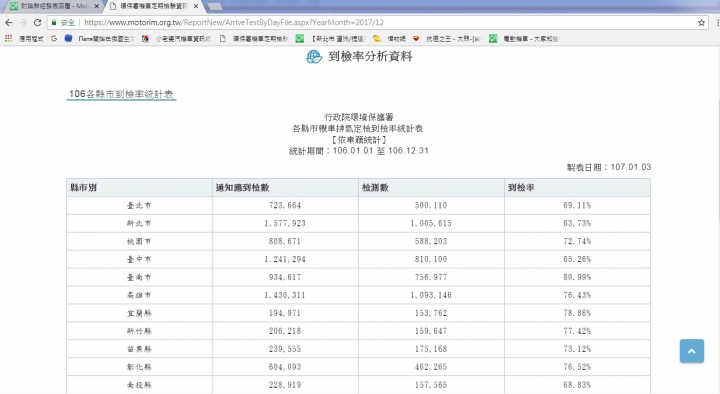Click the browser forward arrow
The image size is (720, 394).
pyautogui.click(x=23, y=23)
